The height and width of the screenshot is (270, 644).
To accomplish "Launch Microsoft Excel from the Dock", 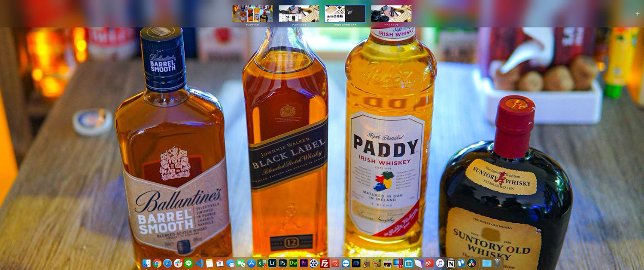I will pyautogui.click(x=262, y=263).
